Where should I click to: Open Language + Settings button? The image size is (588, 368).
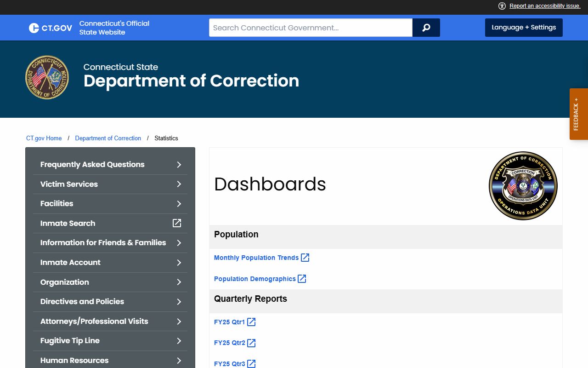524,28
